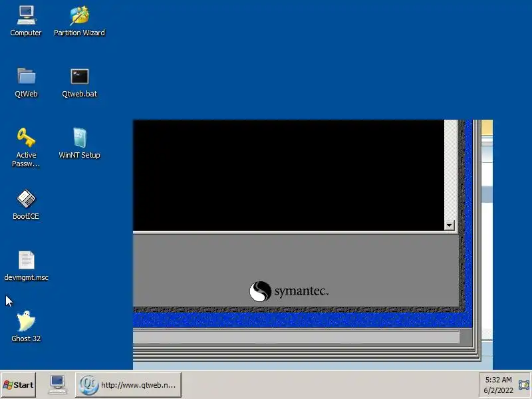Click the system tray icon beside the clock
The height and width of the screenshot is (399, 532).
(x=524, y=385)
